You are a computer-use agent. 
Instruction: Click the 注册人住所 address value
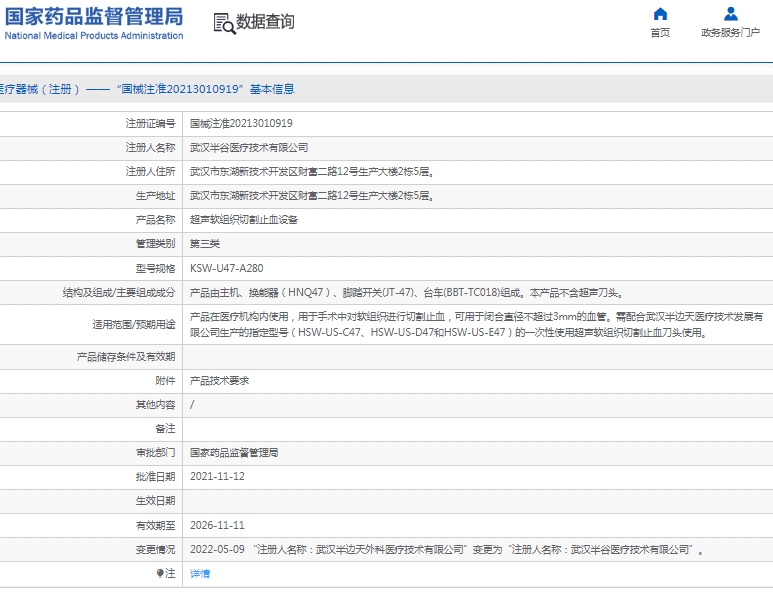[x=312, y=172]
